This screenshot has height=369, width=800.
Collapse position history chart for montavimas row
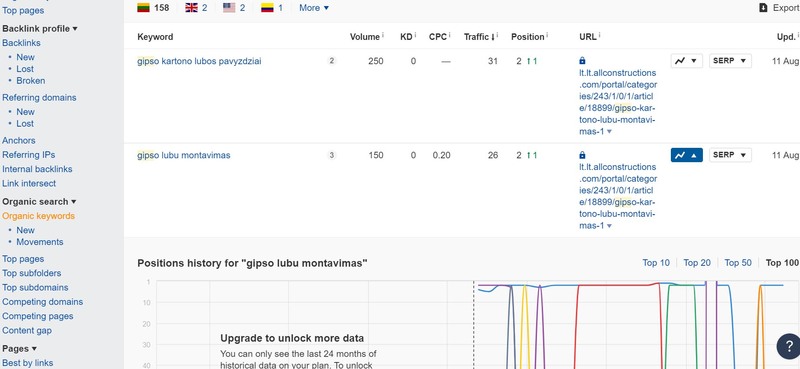[686, 155]
